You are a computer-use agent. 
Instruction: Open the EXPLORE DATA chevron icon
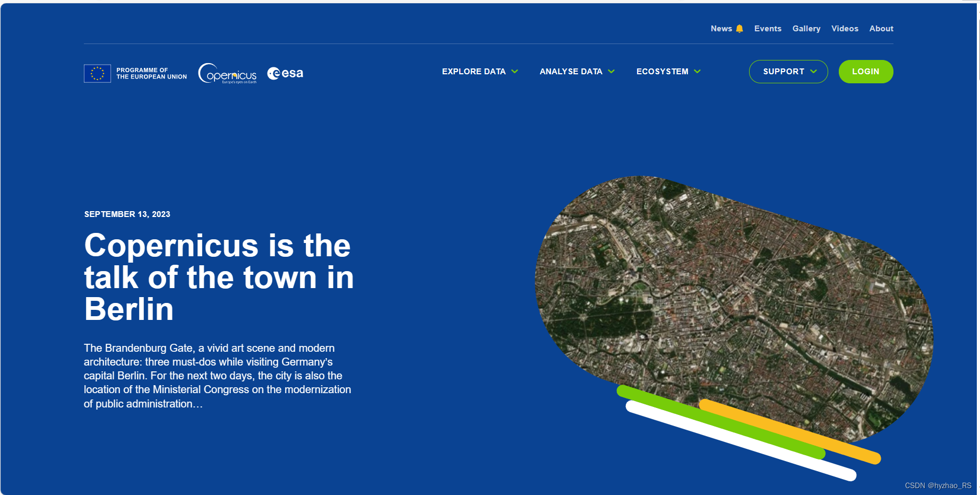514,71
